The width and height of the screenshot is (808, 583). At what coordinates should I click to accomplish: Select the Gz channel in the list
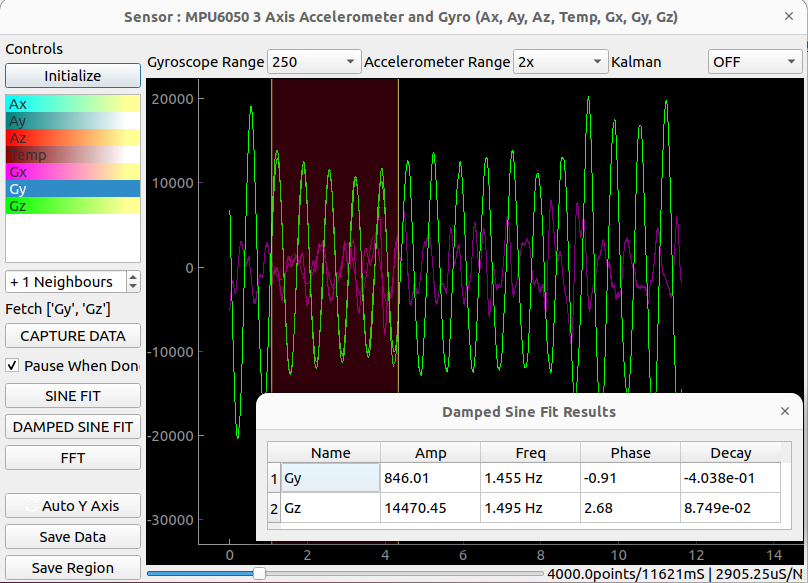[73, 206]
